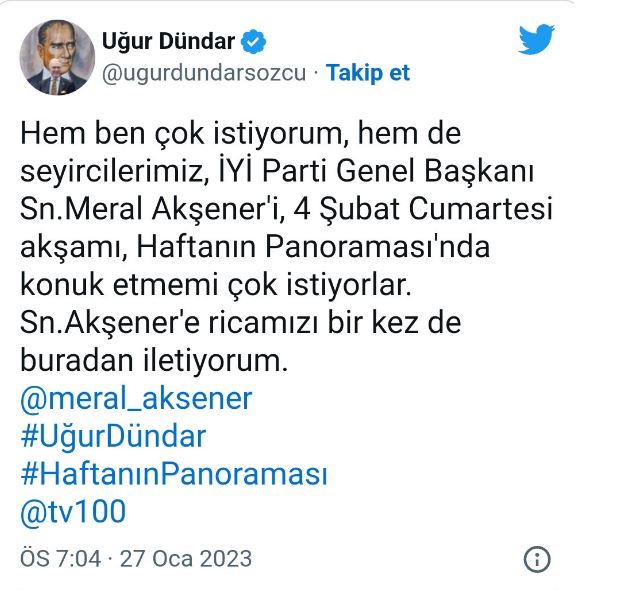The height and width of the screenshot is (590, 618).
Task: Click the tweet's first line 'Hem ben çok istiyorum'
Action: pos(184,134)
